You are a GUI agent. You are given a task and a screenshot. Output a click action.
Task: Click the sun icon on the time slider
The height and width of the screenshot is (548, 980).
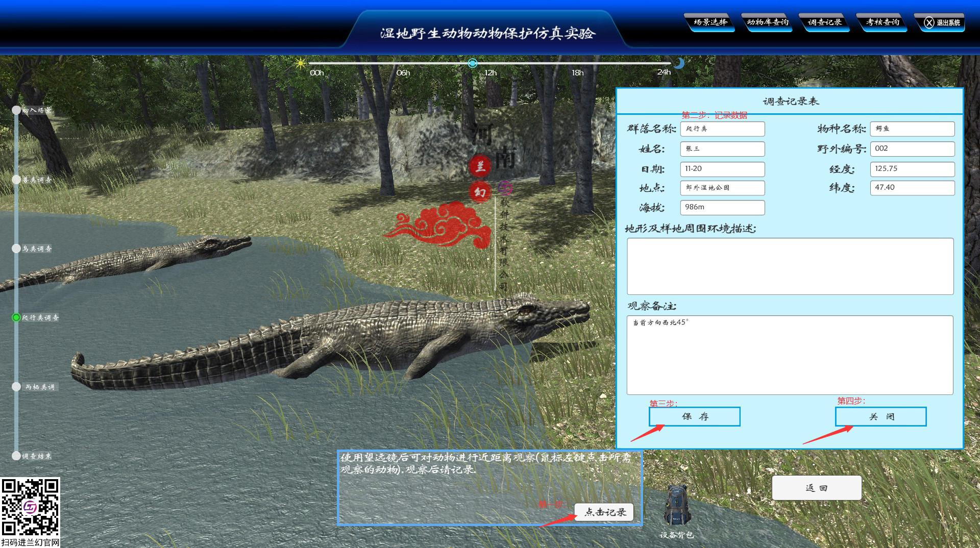click(x=300, y=63)
